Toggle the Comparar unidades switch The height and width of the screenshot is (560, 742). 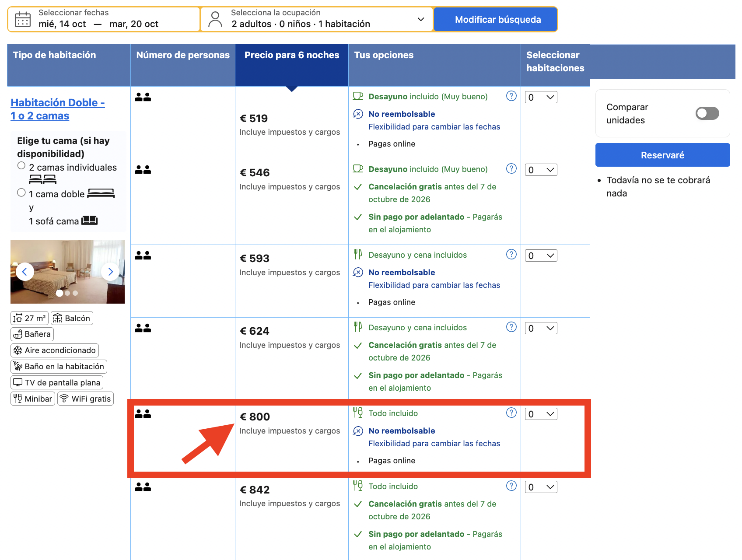[x=707, y=113]
